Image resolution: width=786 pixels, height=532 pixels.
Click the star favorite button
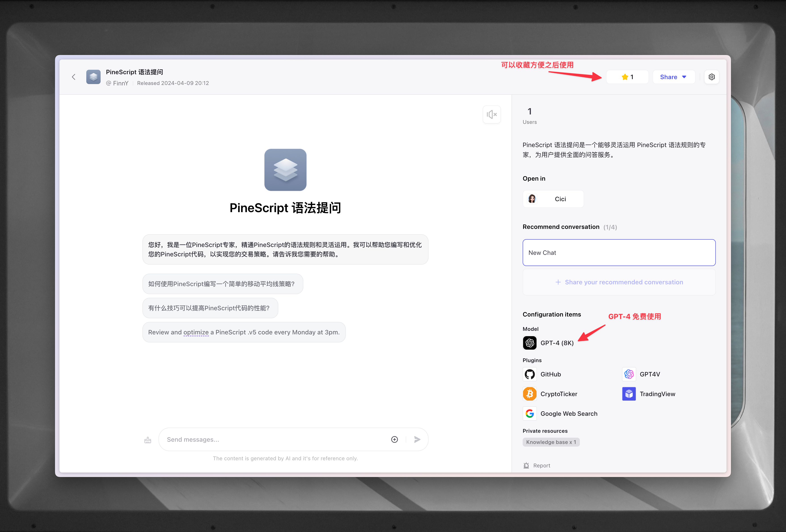coord(627,77)
